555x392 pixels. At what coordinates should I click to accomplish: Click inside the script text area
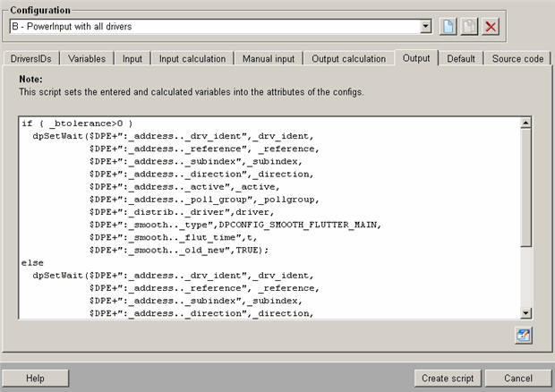[269, 217]
